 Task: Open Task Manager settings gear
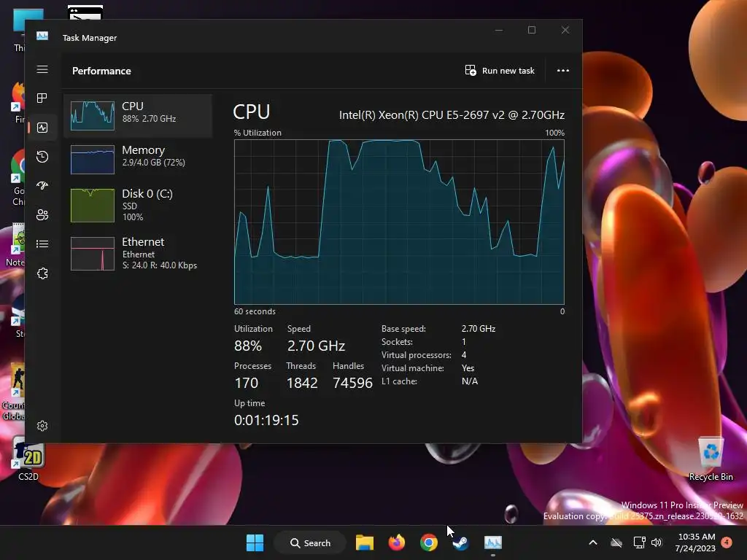tap(42, 426)
